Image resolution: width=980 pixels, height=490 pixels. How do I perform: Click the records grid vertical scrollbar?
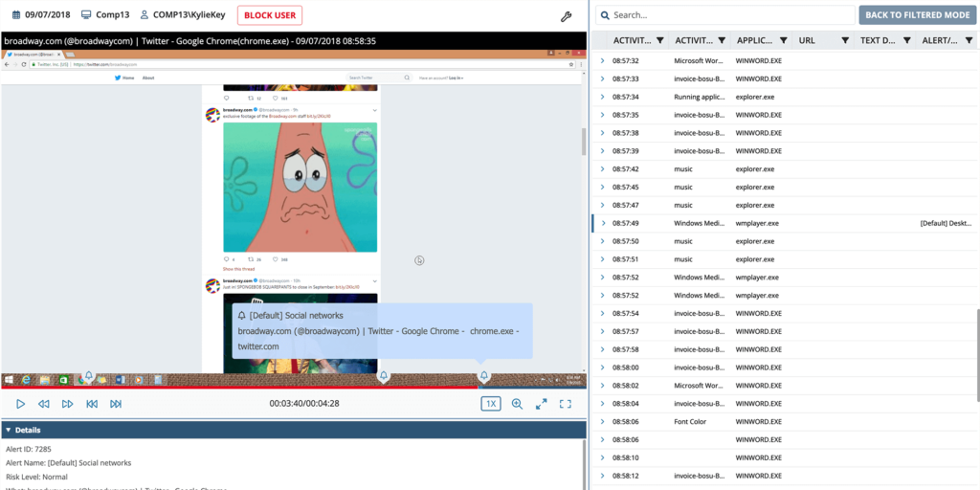977,354
